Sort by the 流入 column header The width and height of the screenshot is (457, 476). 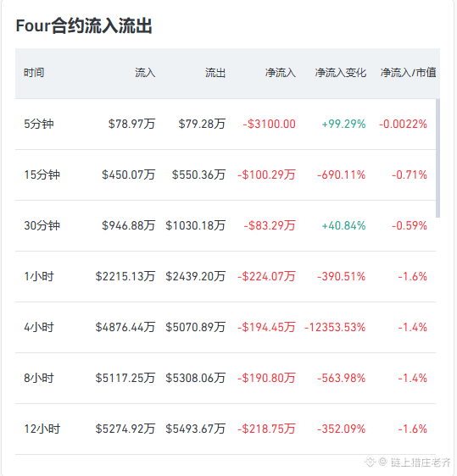(145, 73)
